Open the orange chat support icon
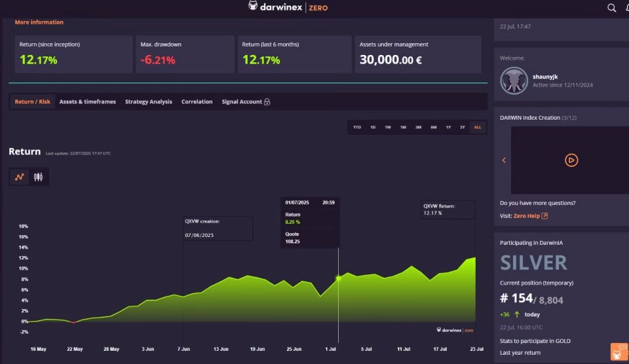The image size is (629, 364). pyautogui.click(x=619, y=352)
